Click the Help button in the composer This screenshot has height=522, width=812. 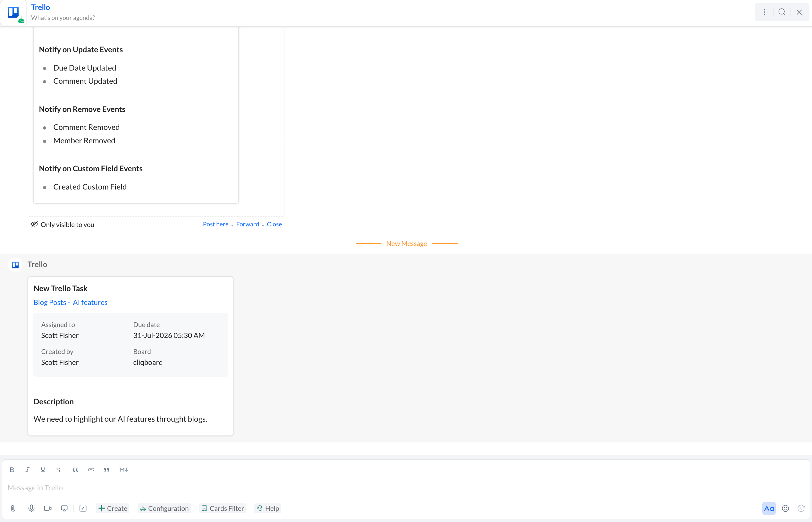(268, 509)
